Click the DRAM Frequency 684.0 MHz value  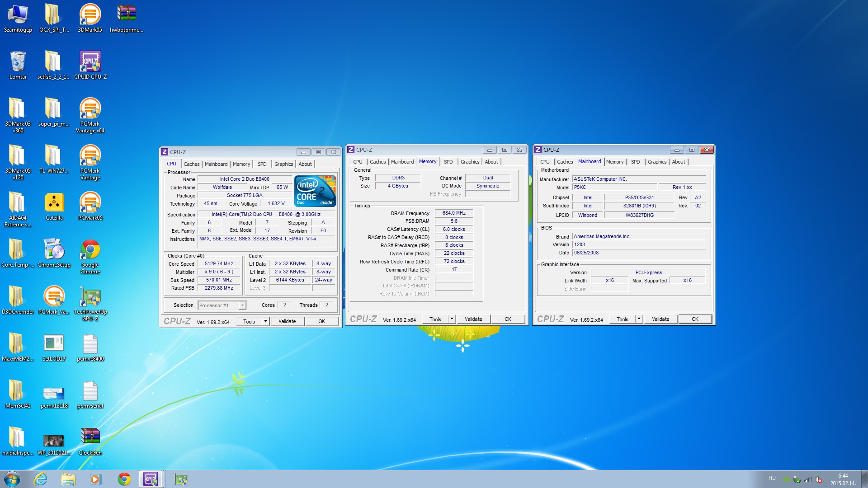coord(454,213)
